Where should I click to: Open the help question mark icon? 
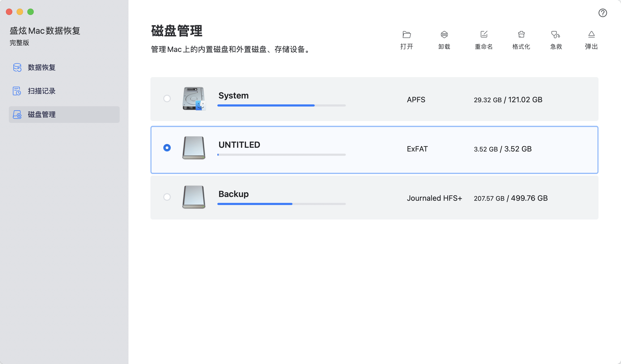pyautogui.click(x=603, y=13)
